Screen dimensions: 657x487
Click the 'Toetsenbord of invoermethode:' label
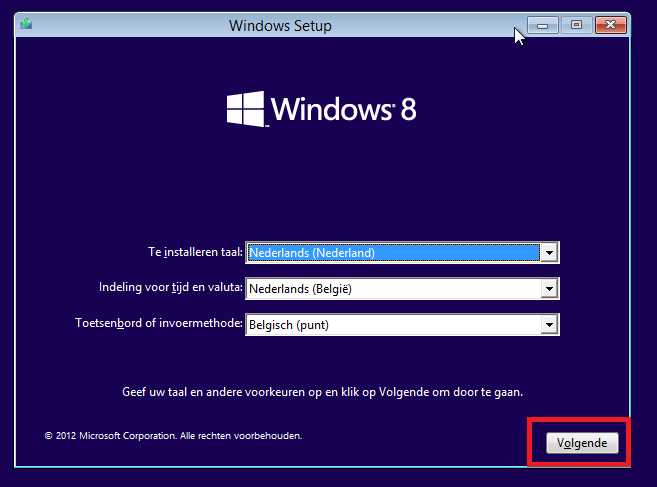(159, 323)
